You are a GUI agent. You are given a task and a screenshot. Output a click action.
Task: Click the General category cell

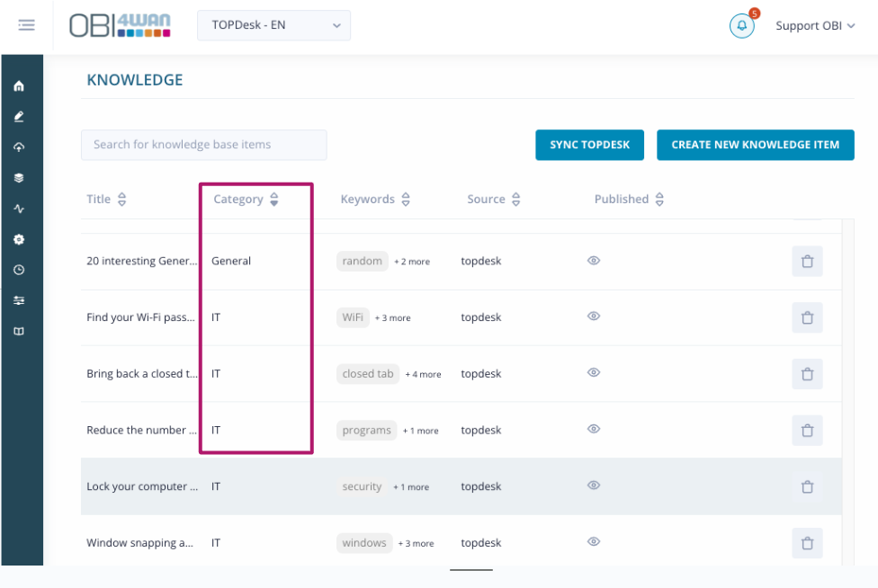click(x=231, y=262)
